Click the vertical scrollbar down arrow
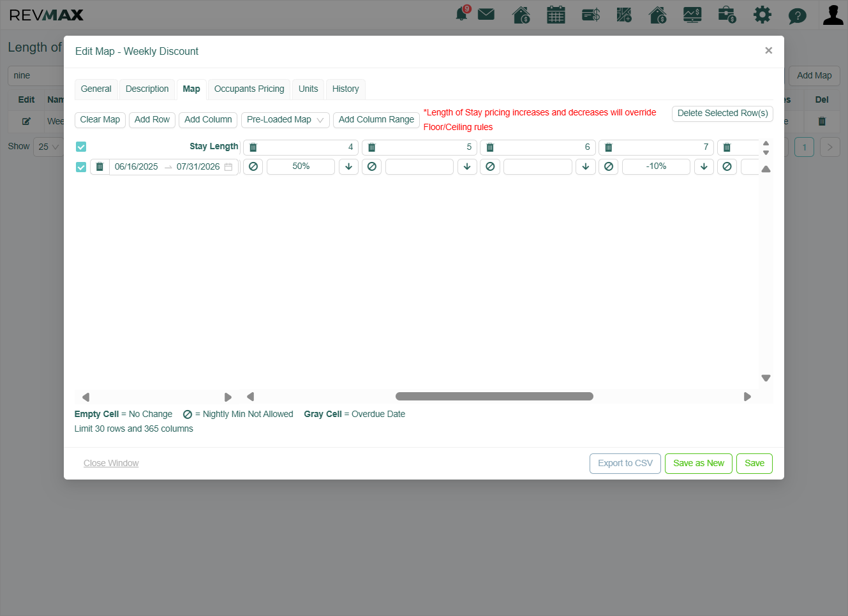Screen dimensions: 848x616 766,378
